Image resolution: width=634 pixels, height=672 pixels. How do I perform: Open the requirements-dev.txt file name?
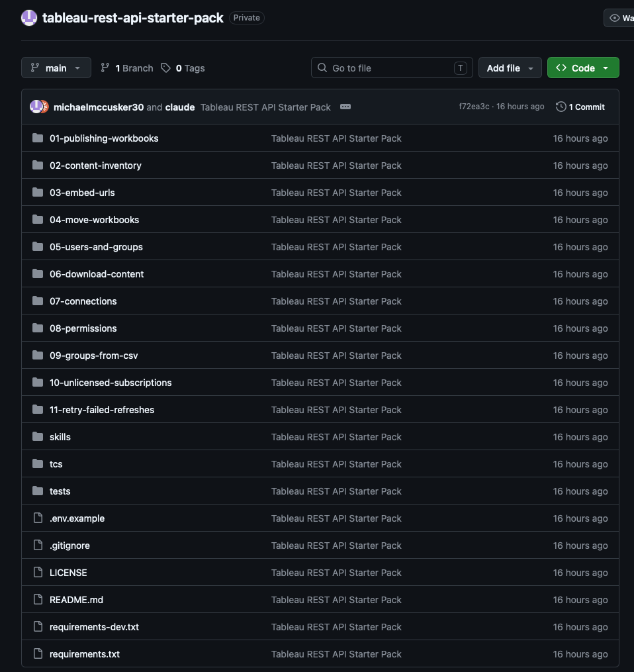point(94,626)
